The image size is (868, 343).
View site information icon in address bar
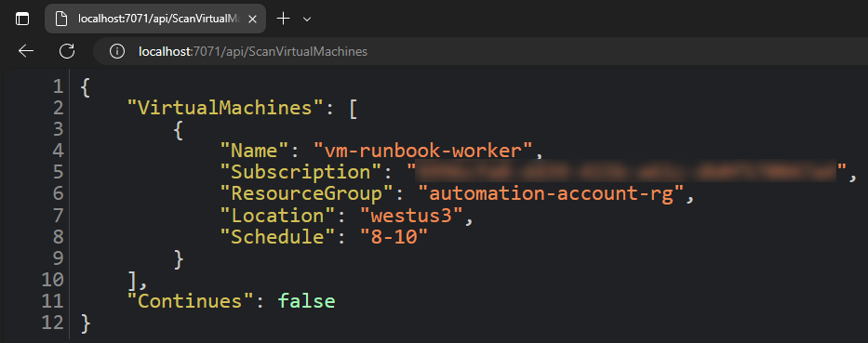[x=117, y=51]
